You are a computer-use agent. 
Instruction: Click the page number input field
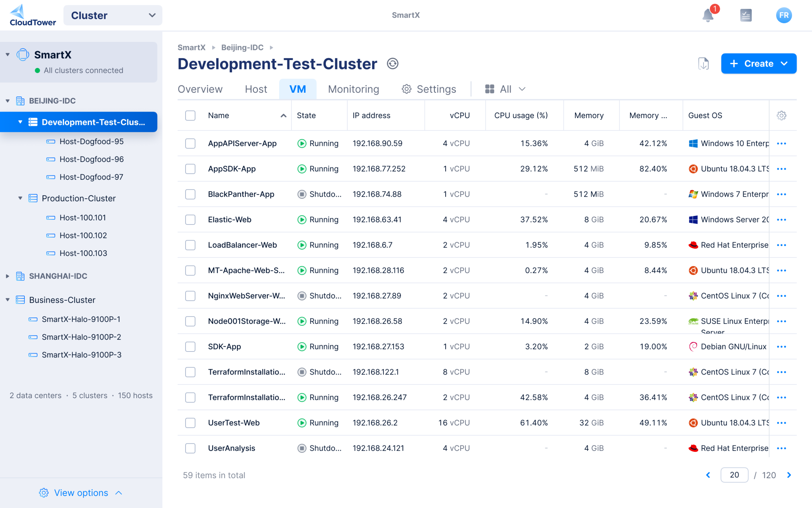pos(734,475)
